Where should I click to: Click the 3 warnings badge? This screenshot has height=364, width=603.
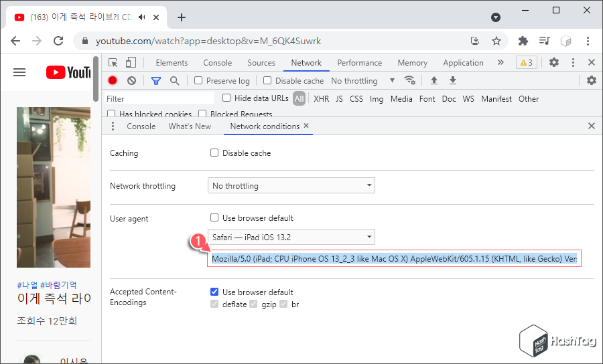pyautogui.click(x=526, y=63)
